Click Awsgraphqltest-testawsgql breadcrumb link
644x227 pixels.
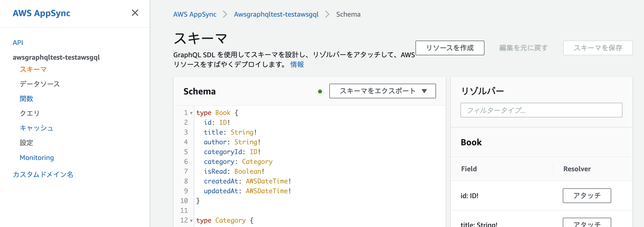[x=276, y=14]
